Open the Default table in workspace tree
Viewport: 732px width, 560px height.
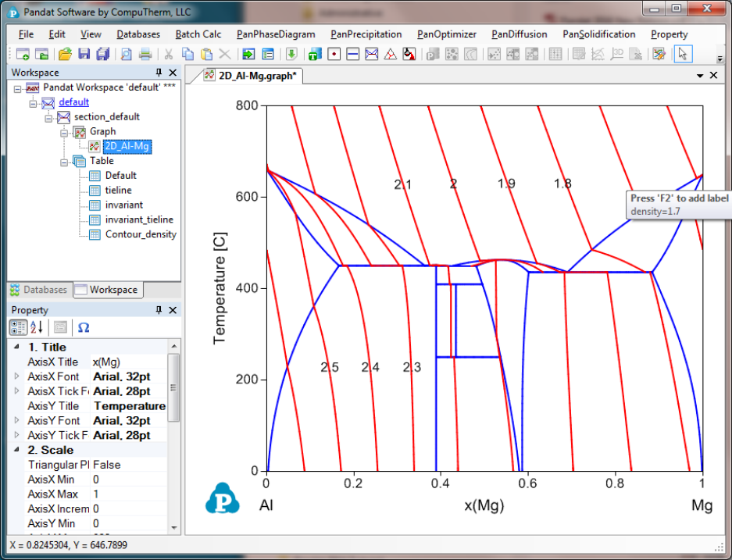coord(120,176)
